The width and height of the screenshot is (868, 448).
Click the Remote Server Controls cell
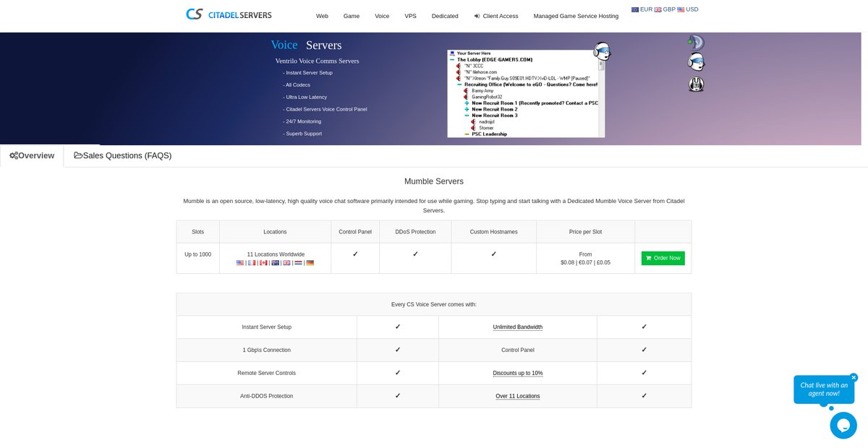click(266, 373)
